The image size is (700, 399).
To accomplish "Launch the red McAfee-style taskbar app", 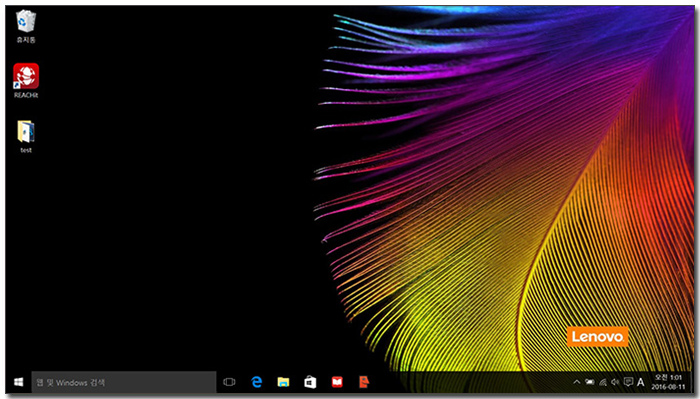I will point(337,382).
